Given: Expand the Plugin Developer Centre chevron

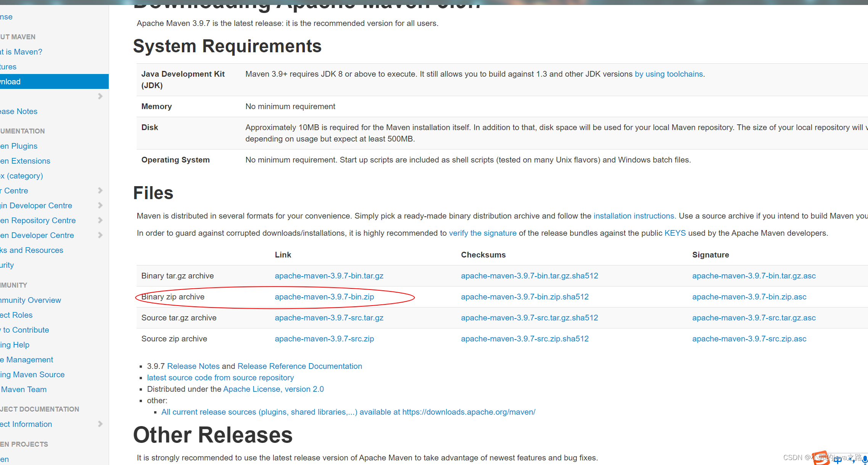Looking at the screenshot, I should click(100, 205).
